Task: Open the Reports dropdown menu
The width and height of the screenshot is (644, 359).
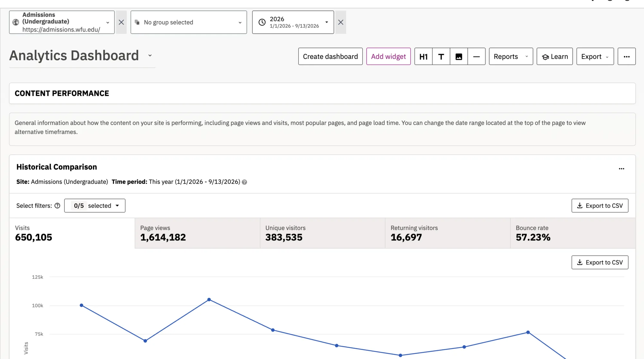Action: (x=511, y=56)
